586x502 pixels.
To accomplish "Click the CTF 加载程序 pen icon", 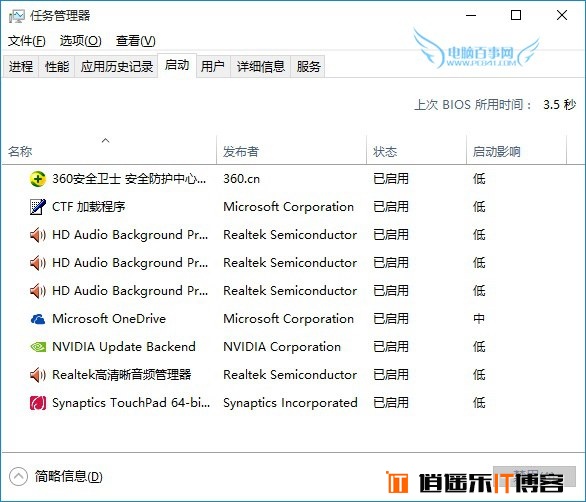I will (38, 207).
